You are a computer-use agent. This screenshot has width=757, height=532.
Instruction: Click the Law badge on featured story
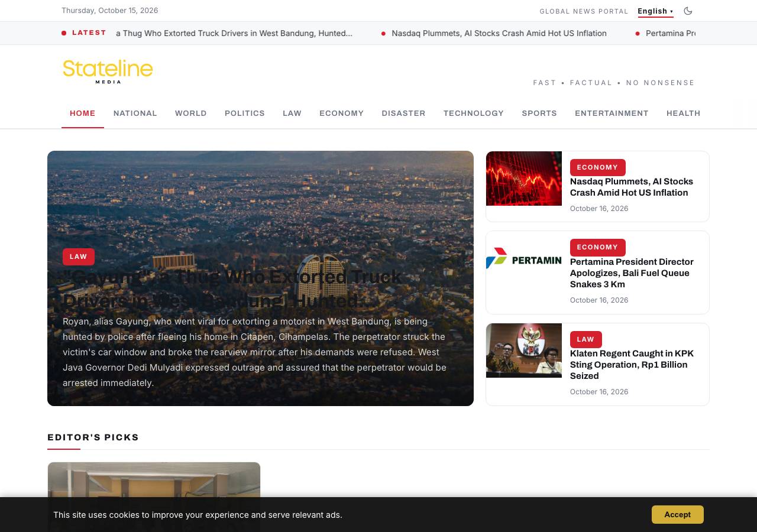coord(79,257)
